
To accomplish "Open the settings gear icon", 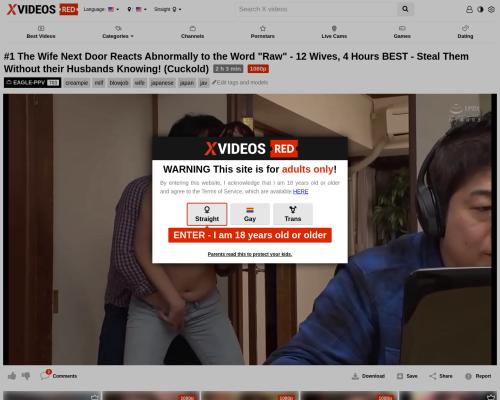I will pyautogui.click(x=491, y=9).
